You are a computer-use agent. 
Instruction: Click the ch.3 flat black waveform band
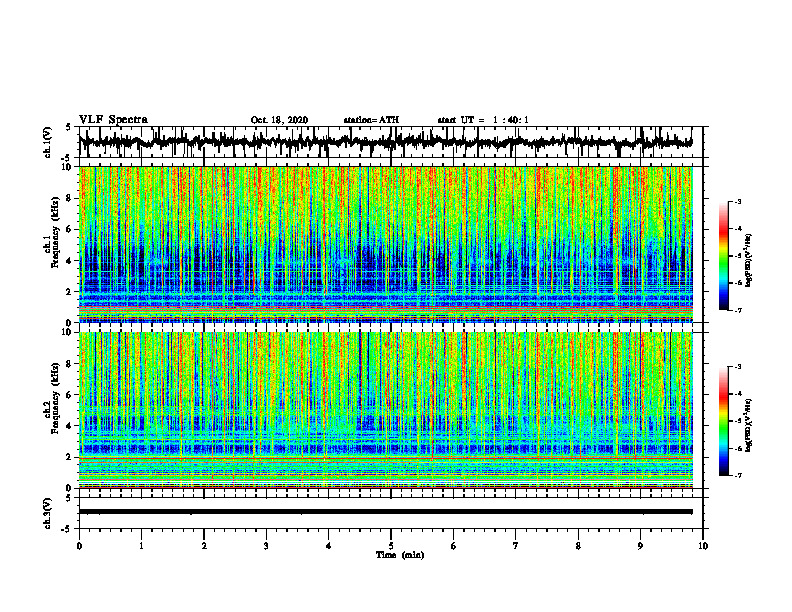(385, 512)
